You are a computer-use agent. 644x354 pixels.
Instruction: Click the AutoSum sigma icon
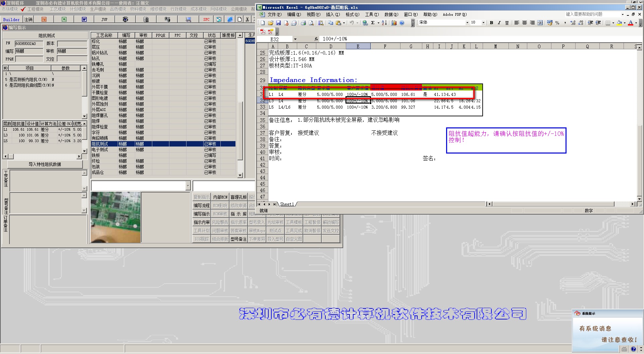pos(373,23)
